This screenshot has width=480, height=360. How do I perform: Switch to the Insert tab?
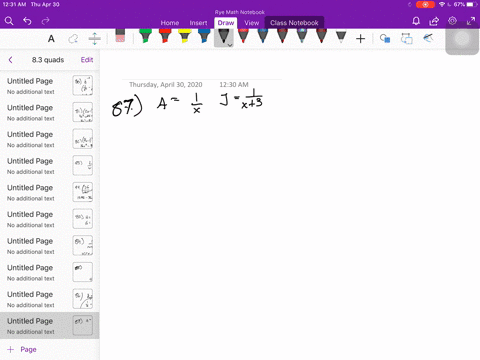coord(198,23)
